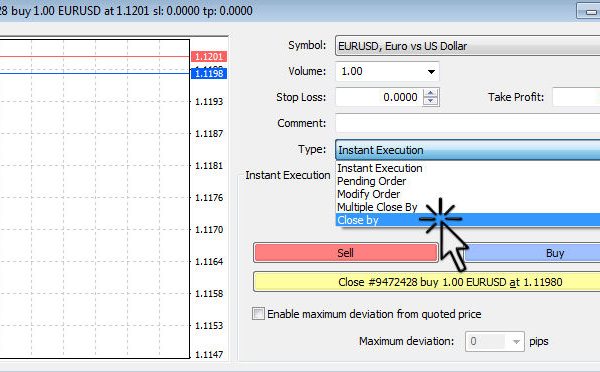Click yellow Close #9472428 buy button
600x372 pixels.
(x=427, y=282)
